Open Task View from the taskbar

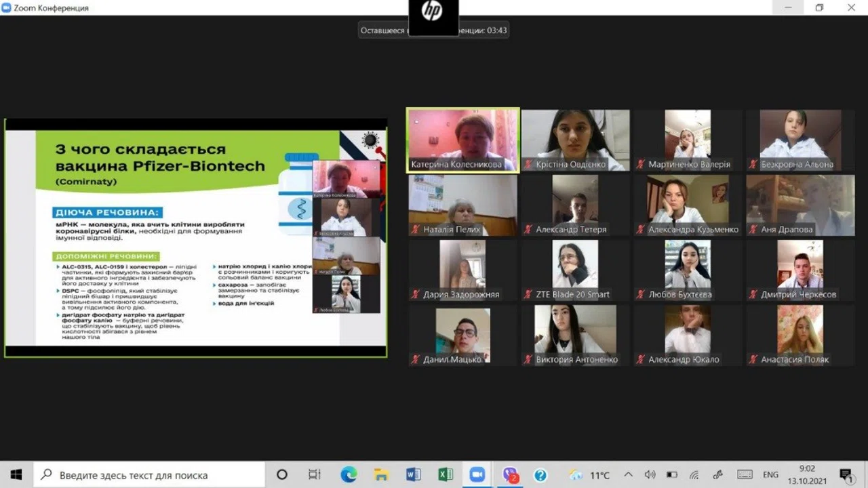pyautogui.click(x=314, y=474)
